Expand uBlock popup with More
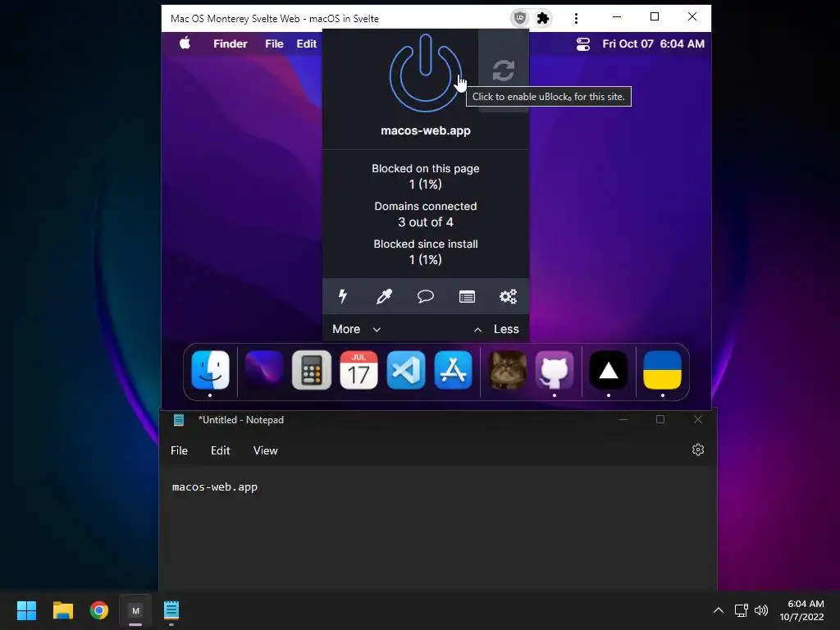This screenshot has height=630, width=840. (356, 329)
